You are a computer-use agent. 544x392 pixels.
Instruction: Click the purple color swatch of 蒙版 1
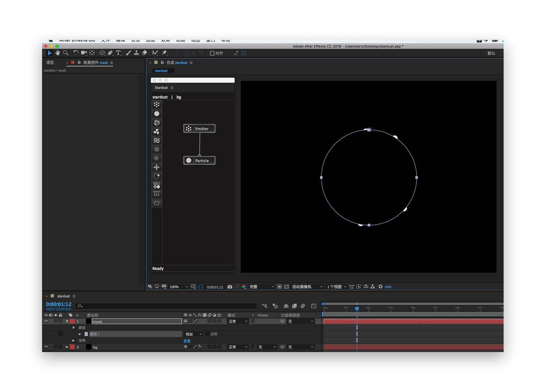86,334
